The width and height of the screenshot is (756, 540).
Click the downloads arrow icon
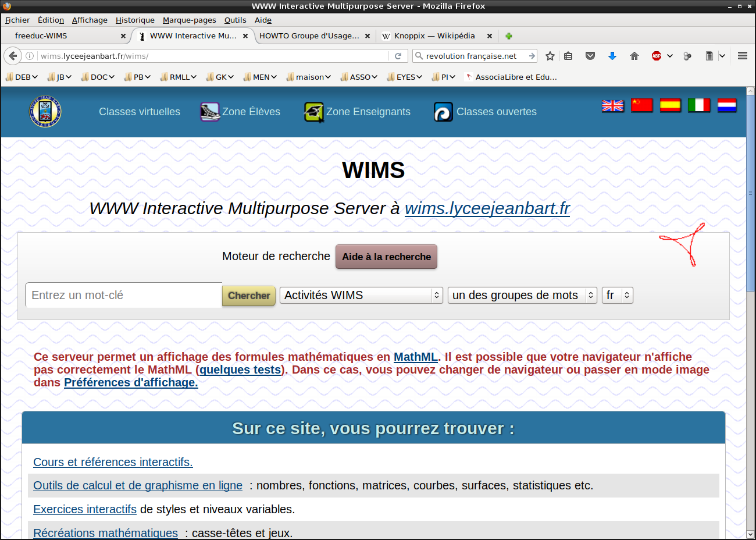coord(612,56)
